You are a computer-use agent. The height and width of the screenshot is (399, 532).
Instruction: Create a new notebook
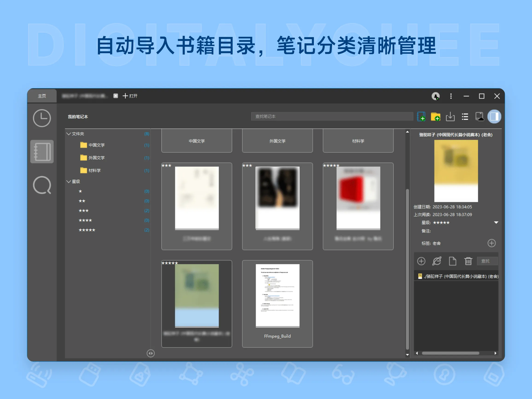point(421,117)
